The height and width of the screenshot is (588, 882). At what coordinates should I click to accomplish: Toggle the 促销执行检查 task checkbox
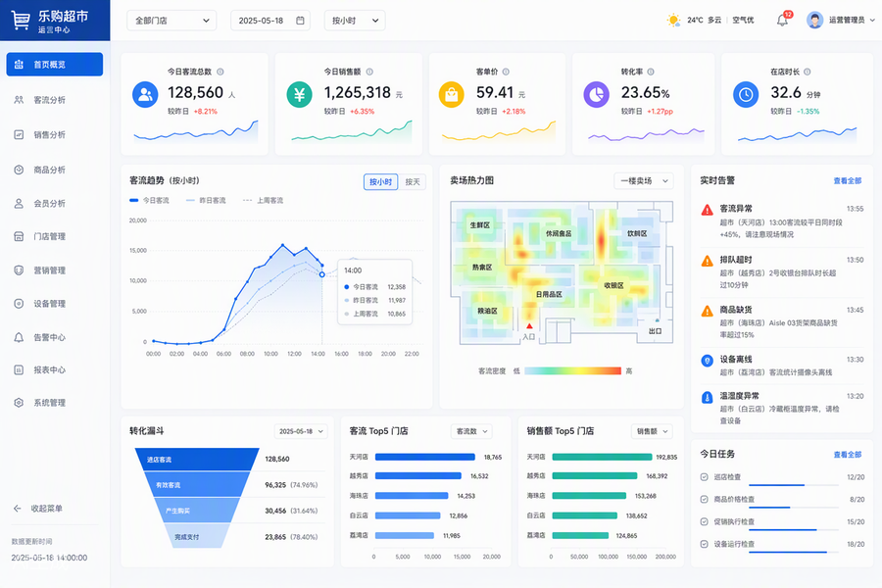704,522
